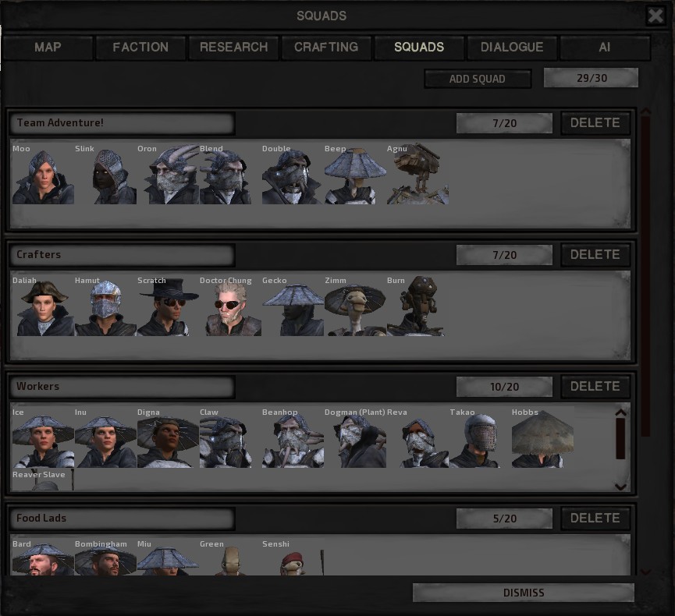Select Blend's portrait in Team Adventure
Screen dimensions: 675x616
pos(230,174)
